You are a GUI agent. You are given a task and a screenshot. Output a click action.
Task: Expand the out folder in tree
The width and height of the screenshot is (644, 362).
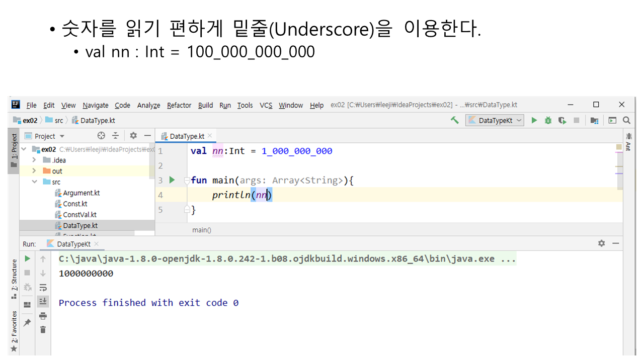tap(34, 171)
